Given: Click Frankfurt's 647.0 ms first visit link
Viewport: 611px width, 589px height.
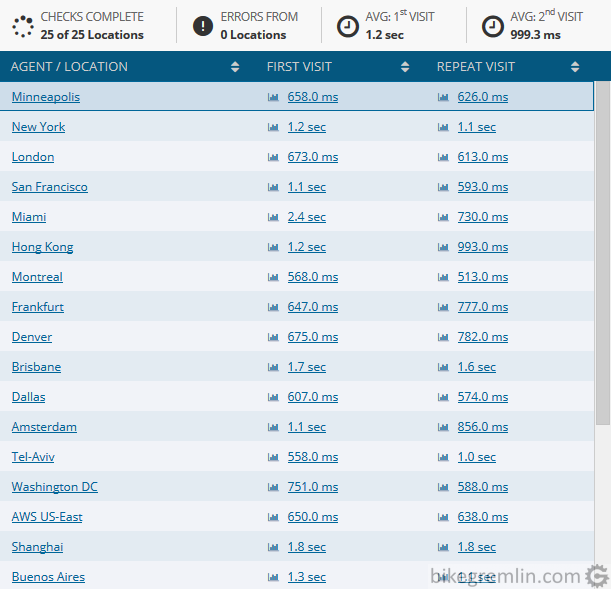Looking at the screenshot, I should [x=313, y=307].
